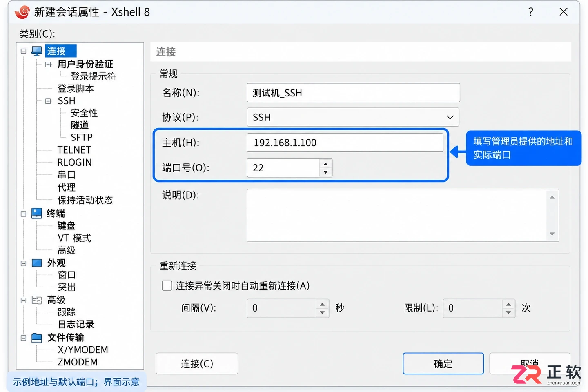Select 突出 under 外观
588x392 pixels.
click(67, 287)
